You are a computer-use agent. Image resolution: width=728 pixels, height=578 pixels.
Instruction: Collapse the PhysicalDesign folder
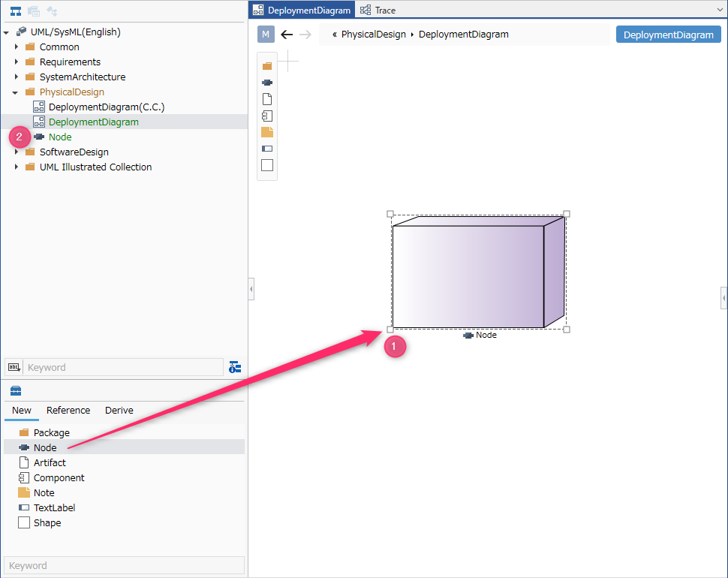point(15,92)
